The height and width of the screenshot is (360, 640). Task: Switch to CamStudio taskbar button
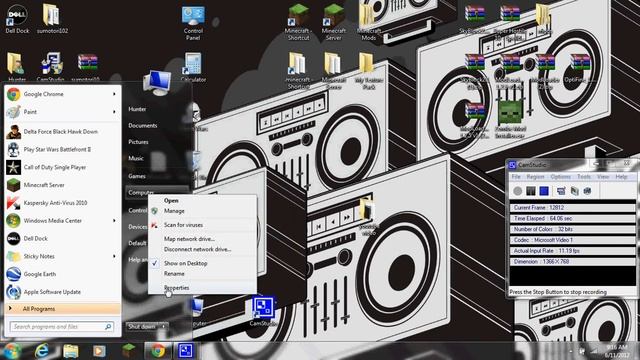[186, 351]
